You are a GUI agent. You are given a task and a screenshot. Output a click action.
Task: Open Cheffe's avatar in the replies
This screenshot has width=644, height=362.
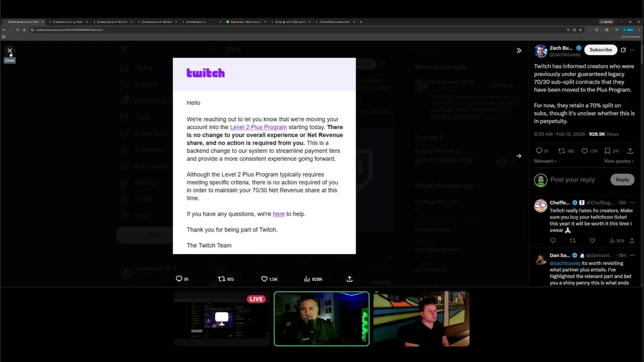pyautogui.click(x=541, y=206)
